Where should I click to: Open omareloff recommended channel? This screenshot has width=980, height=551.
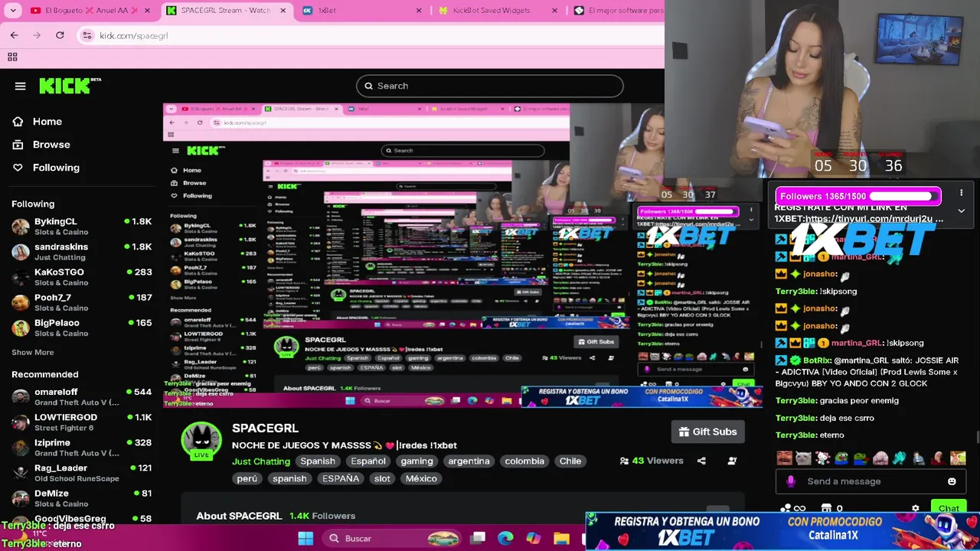coord(81,396)
